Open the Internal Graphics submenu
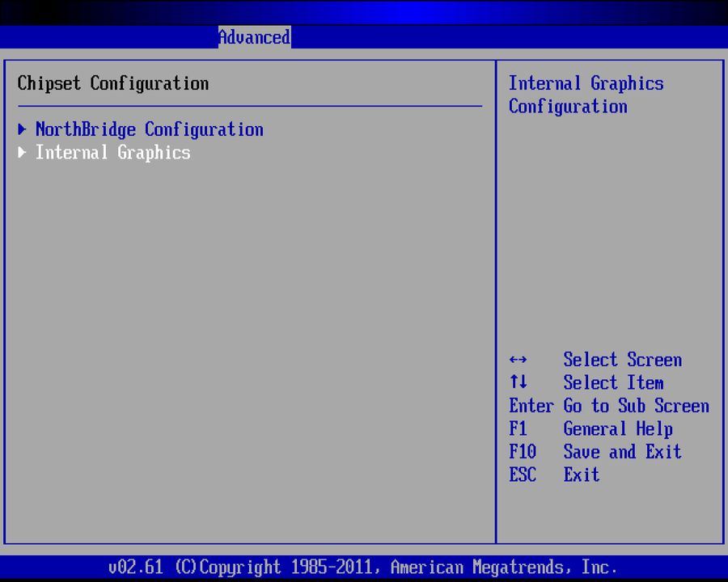 [x=112, y=153]
